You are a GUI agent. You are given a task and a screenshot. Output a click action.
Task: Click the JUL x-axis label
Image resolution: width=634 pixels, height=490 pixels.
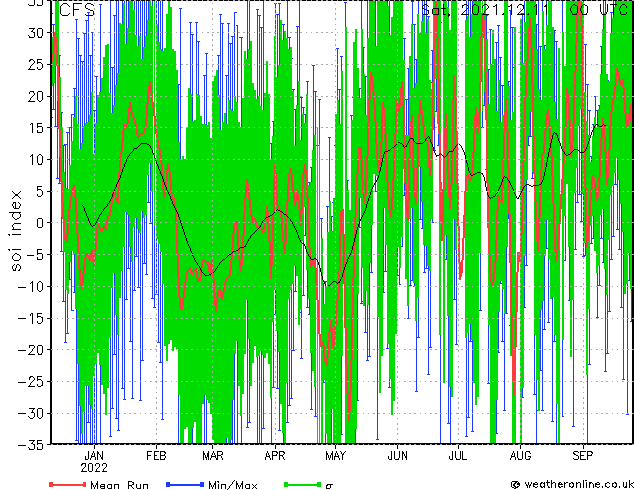tap(458, 456)
